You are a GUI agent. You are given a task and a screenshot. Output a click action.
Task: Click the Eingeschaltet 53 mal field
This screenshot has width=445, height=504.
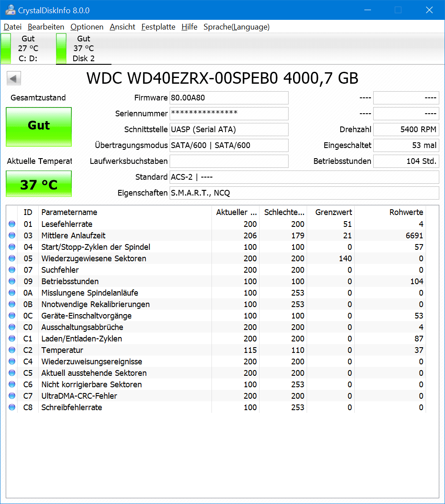tap(406, 145)
